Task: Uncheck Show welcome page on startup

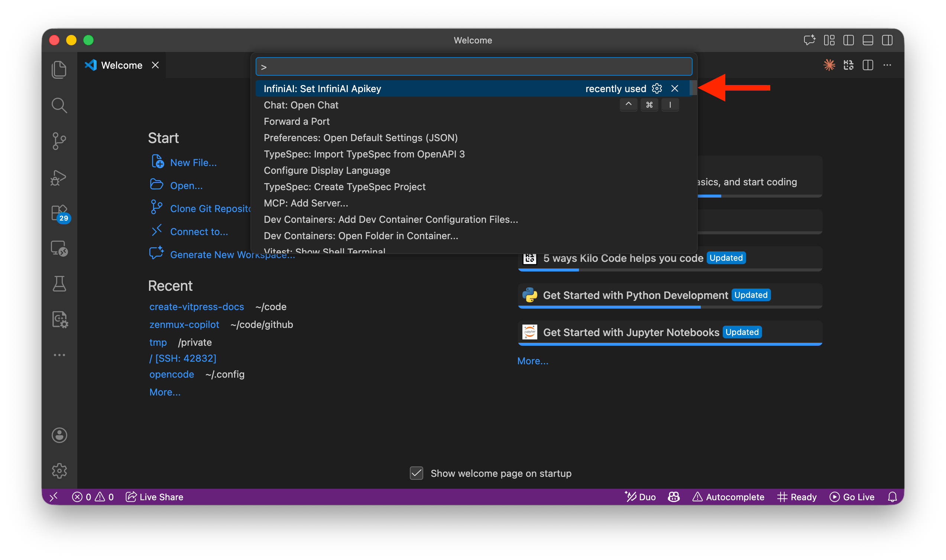Action: pyautogui.click(x=417, y=473)
